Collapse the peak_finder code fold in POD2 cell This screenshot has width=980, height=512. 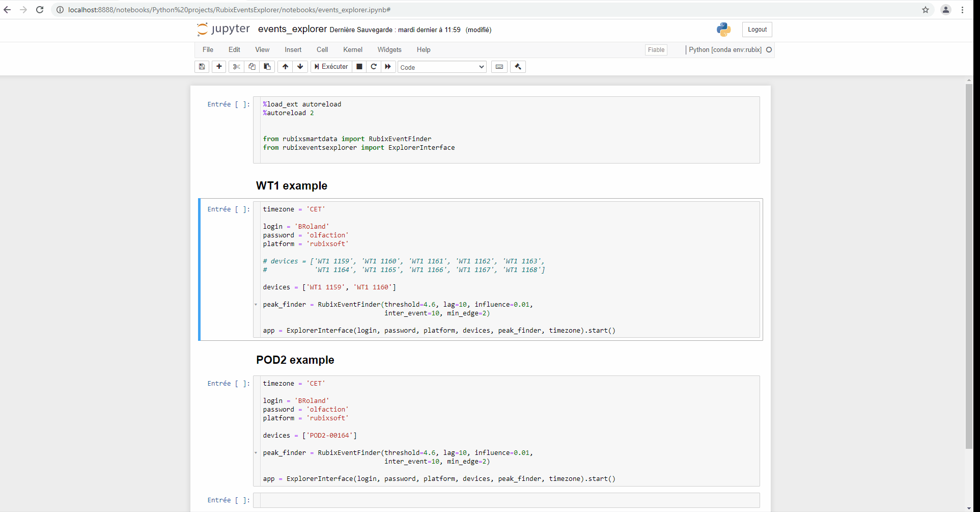(256, 453)
